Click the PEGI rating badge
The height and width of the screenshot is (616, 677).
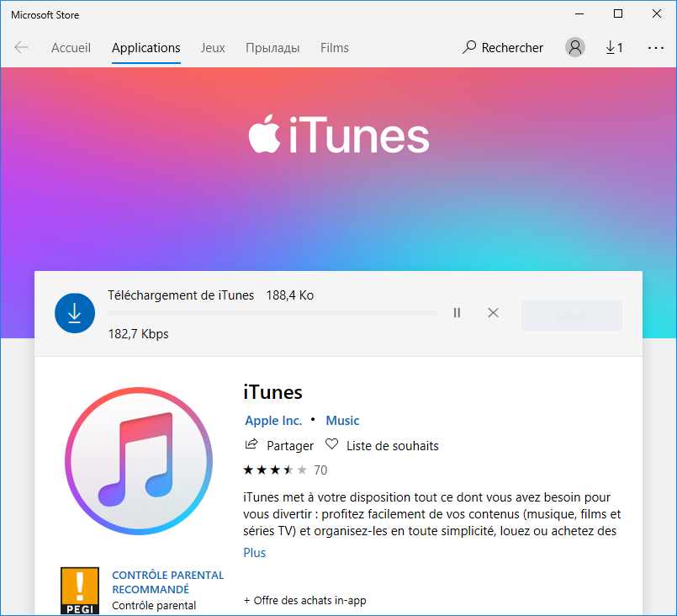coord(80,591)
